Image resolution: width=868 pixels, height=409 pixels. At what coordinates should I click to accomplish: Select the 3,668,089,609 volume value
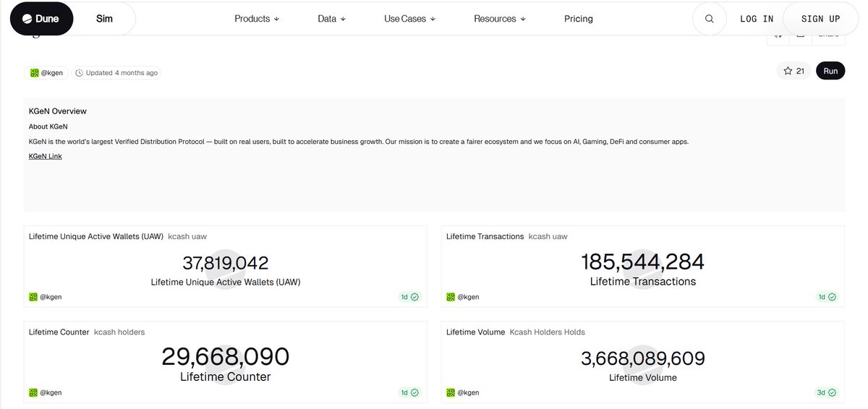(x=643, y=358)
